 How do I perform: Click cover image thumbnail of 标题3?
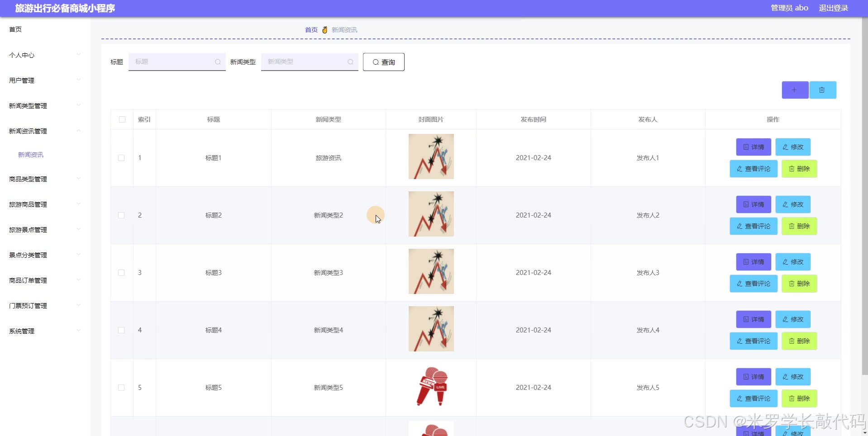[431, 271]
